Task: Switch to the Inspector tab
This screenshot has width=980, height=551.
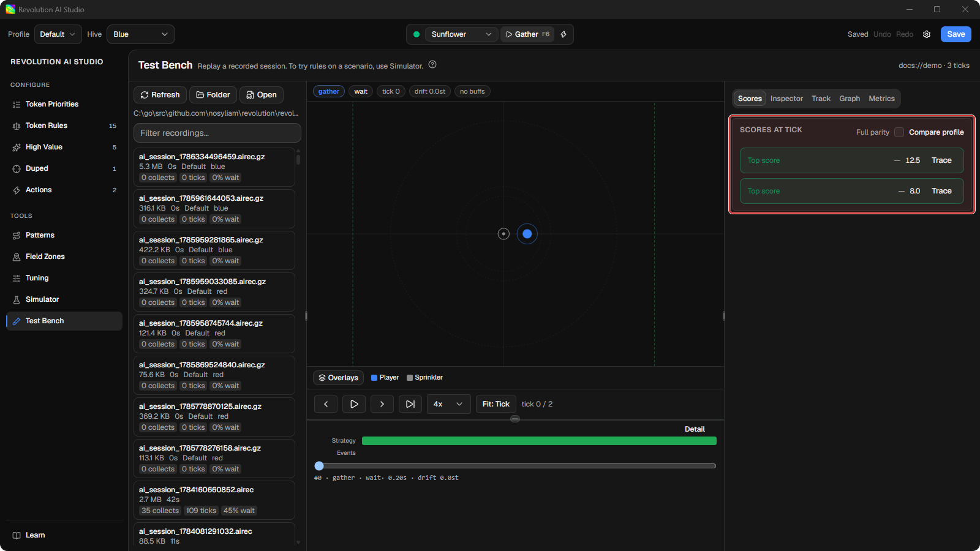Action: point(786,99)
